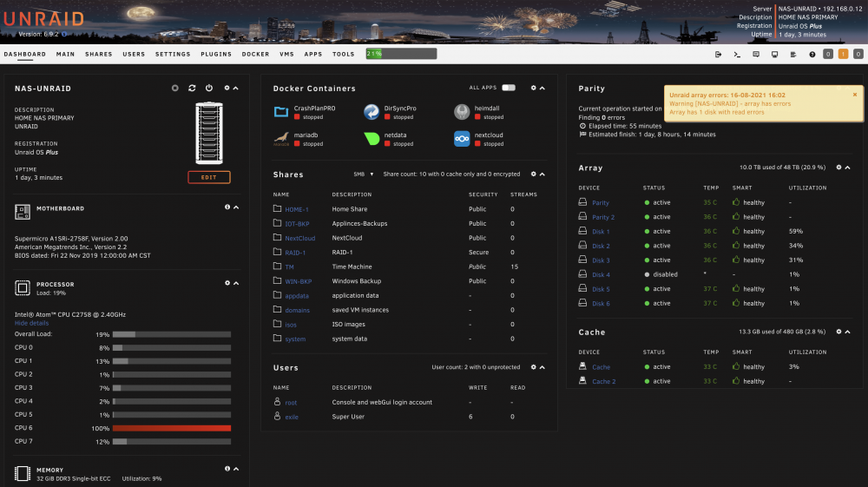Screen dimensions: 868x487
Task: Click the logout icon in the top bar
Action: pyautogui.click(x=718, y=54)
